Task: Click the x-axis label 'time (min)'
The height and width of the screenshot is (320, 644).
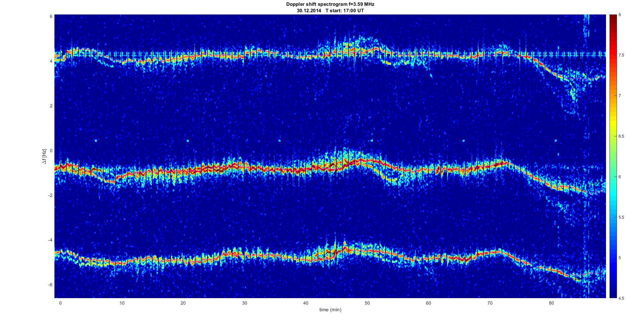Action: click(x=330, y=310)
